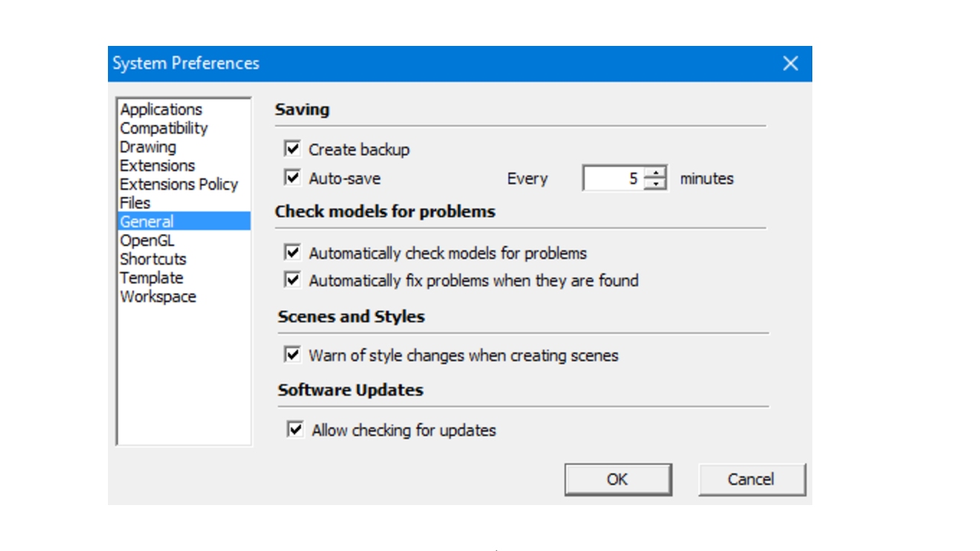The width and height of the screenshot is (980, 551).
Task: Disable Allow checking for updates
Action: coord(296,429)
